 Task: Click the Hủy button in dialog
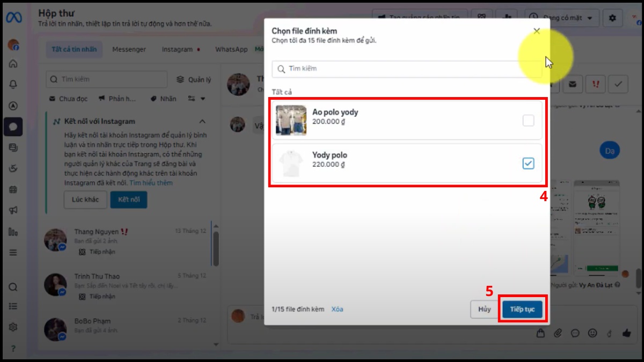[485, 309]
